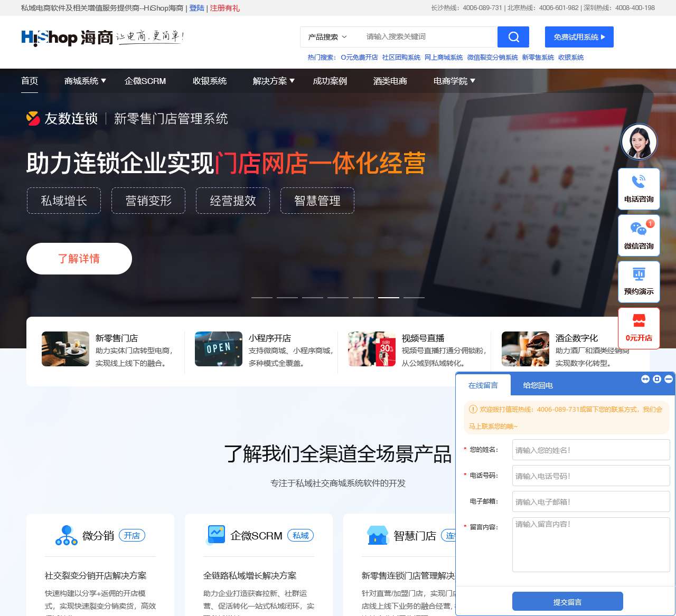Click the 私域增长 banner tag
Image resolution: width=676 pixels, height=616 pixels.
[x=64, y=201]
